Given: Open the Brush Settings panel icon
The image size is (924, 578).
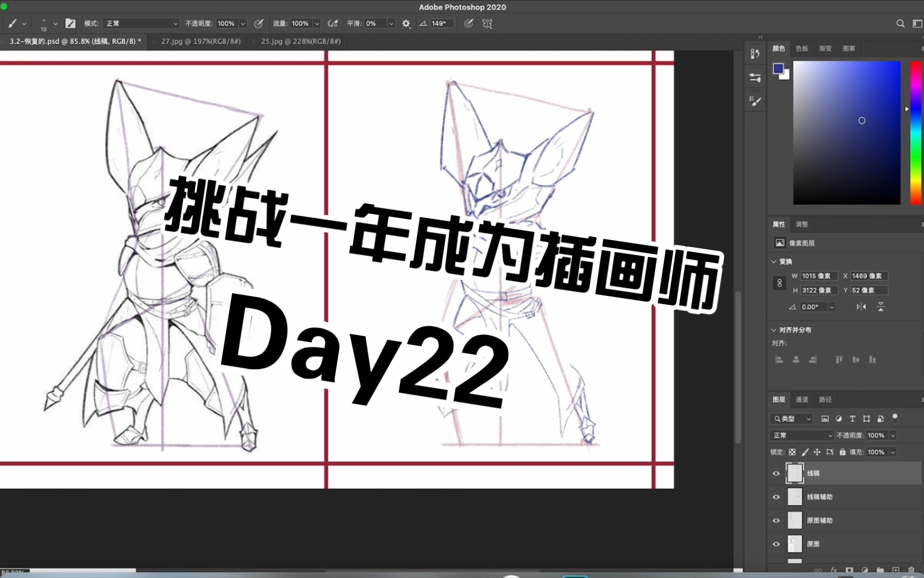Looking at the screenshot, I should click(755, 101).
